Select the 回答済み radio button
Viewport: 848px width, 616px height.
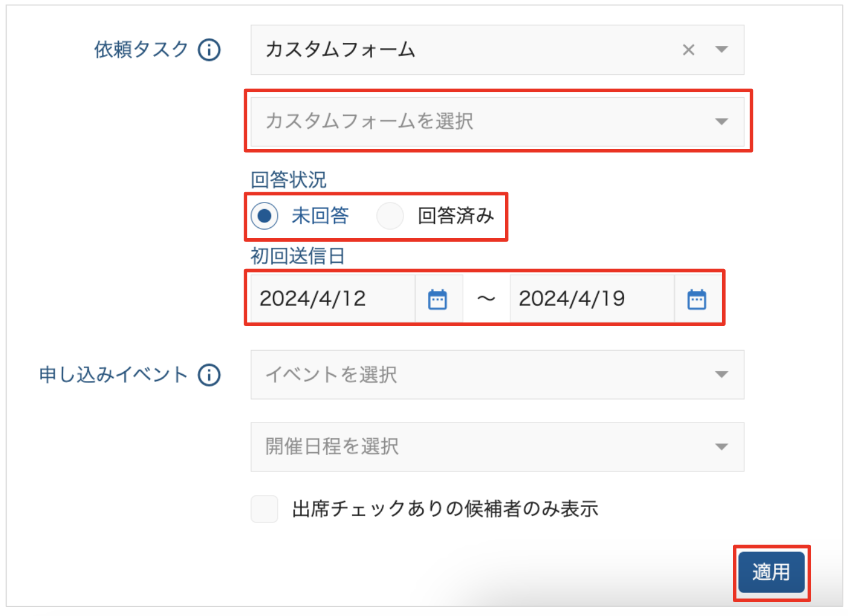click(x=390, y=216)
